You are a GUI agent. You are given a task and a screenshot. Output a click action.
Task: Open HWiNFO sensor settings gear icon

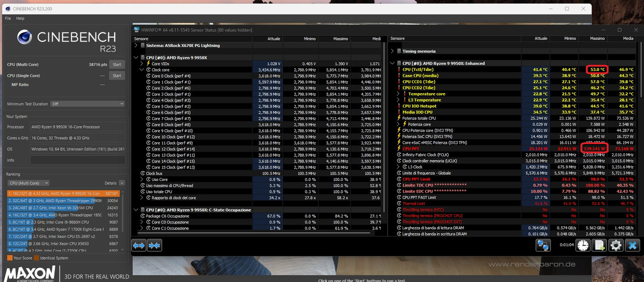click(x=616, y=245)
